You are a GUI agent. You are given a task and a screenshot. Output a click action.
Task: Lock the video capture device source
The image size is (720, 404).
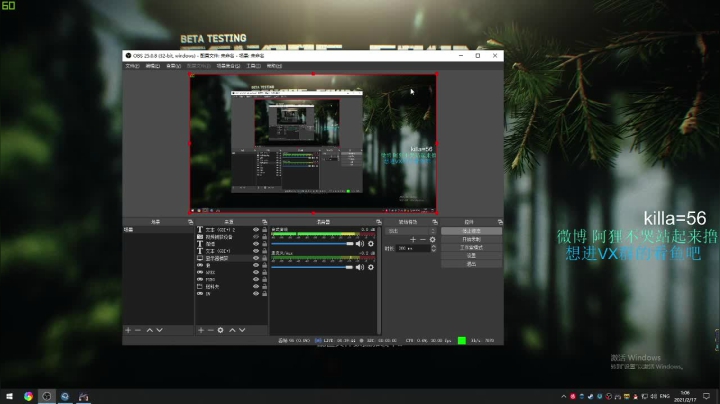click(264, 237)
